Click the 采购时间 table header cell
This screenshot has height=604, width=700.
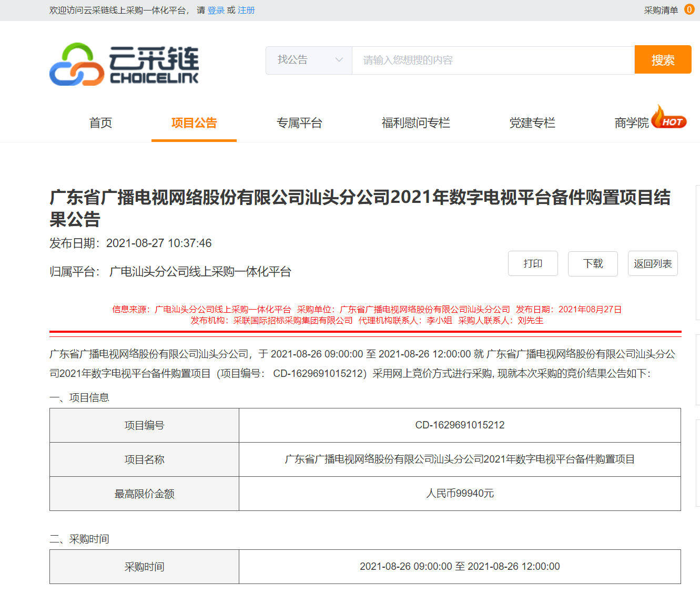click(x=145, y=566)
